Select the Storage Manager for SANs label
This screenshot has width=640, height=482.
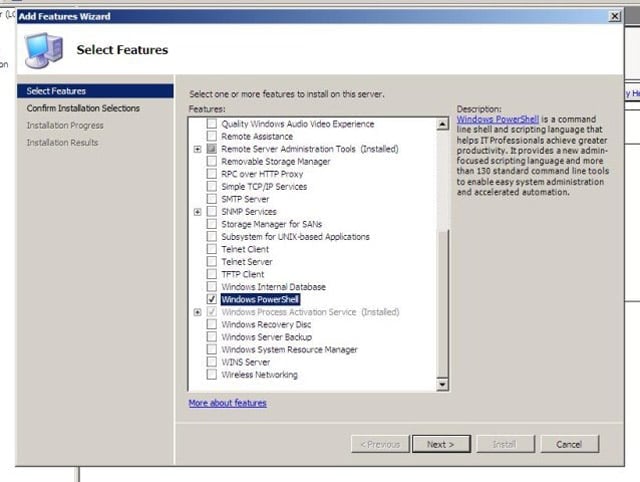pos(271,224)
